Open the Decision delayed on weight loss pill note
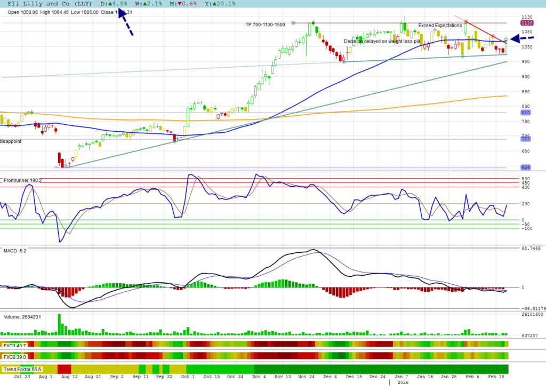This screenshot has height=392, width=546. coord(382,41)
